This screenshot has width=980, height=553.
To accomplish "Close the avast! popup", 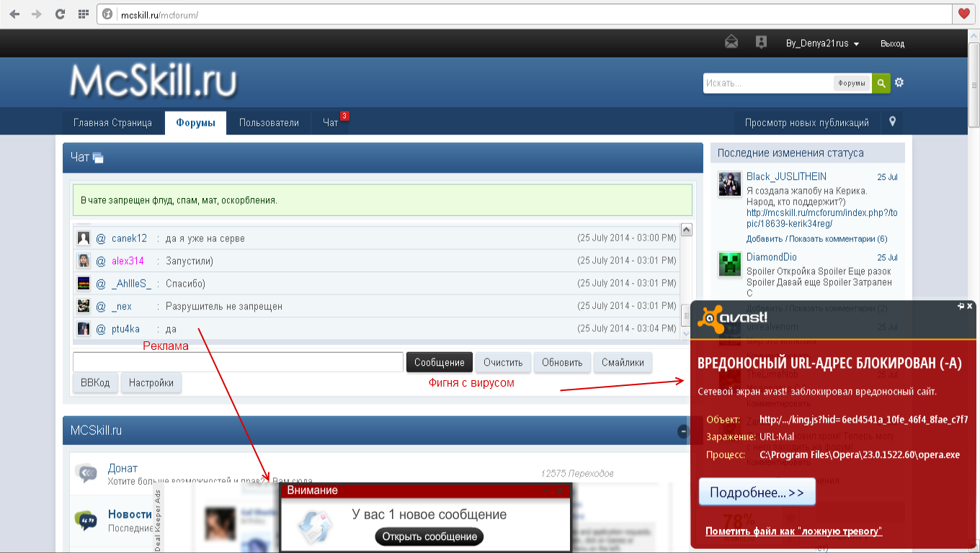I will (970, 306).
